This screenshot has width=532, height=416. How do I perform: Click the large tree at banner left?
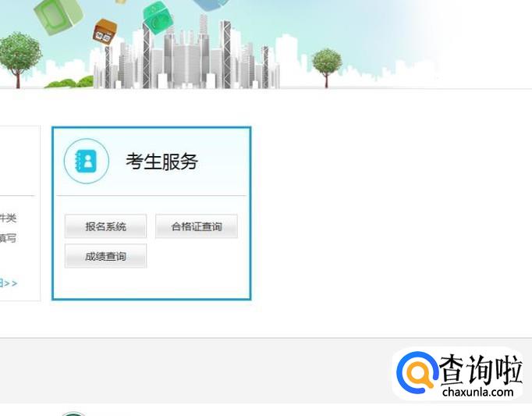[19, 59]
